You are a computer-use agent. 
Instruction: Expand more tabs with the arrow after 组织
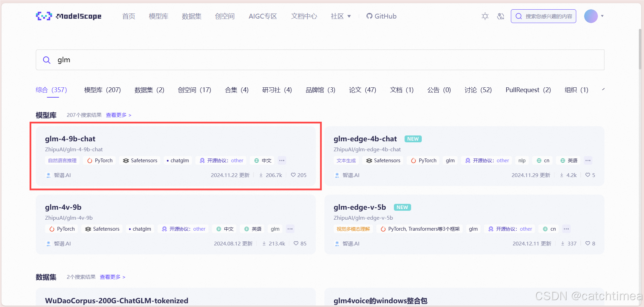click(x=603, y=90)
